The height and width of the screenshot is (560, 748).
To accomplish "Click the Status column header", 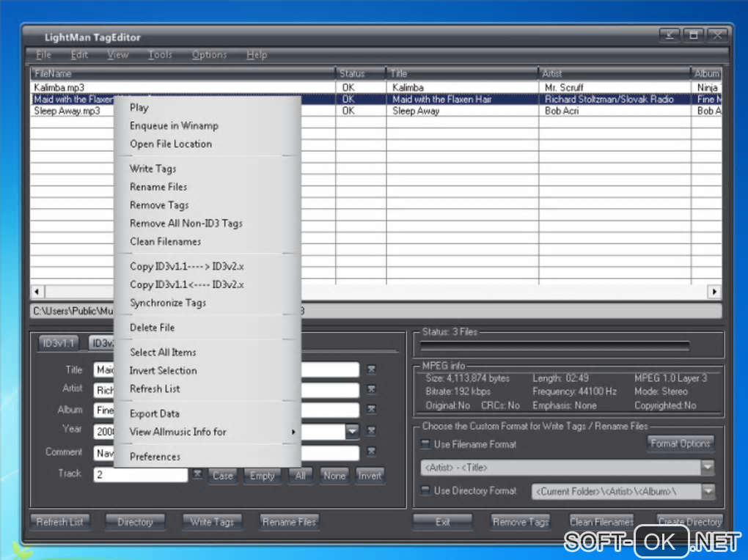I will point(361,73).
